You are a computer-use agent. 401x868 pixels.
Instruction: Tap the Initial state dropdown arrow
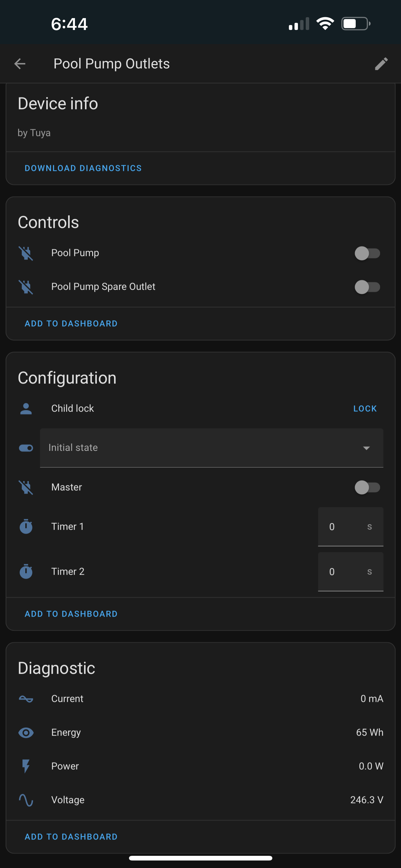(366, 448)
